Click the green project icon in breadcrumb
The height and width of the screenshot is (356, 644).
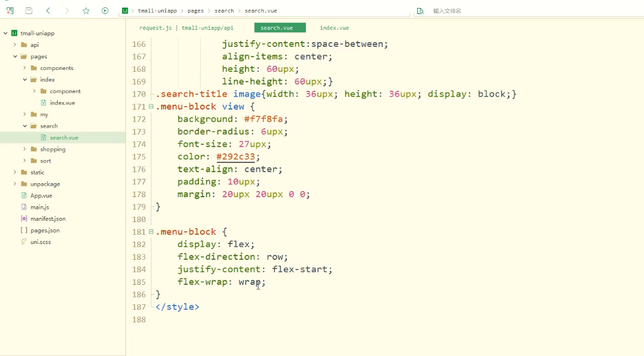pos(125,11)
